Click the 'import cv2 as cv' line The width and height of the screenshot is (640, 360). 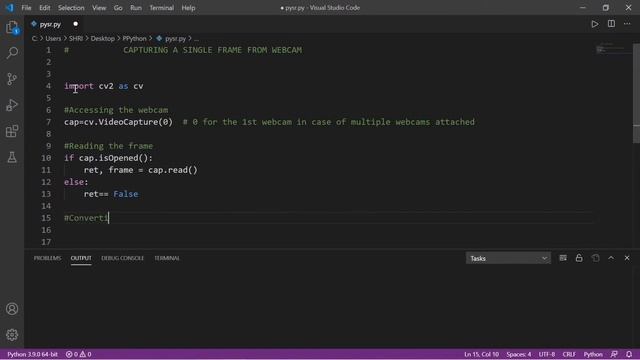[104, 86]
